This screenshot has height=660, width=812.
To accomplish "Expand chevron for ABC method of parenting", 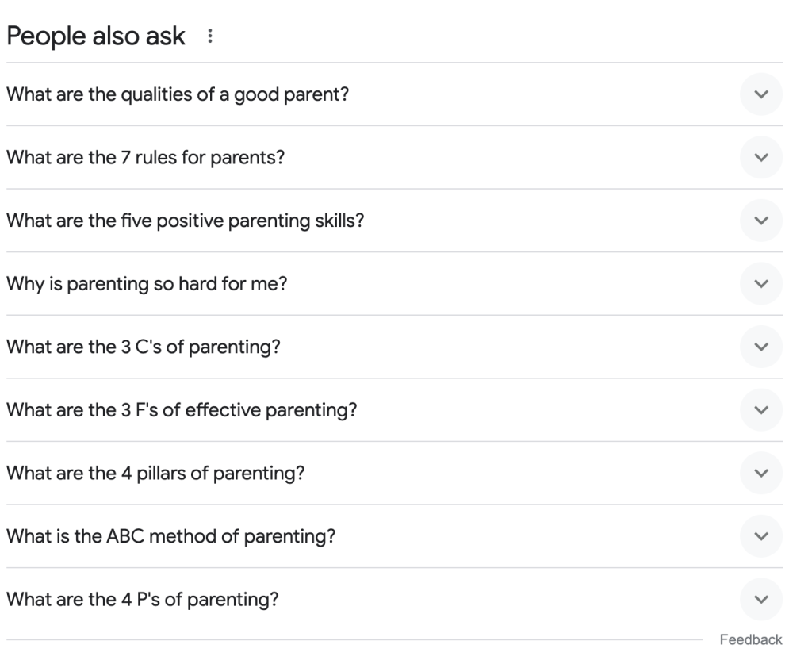I will pyautogui.click(x=761, y=535).
